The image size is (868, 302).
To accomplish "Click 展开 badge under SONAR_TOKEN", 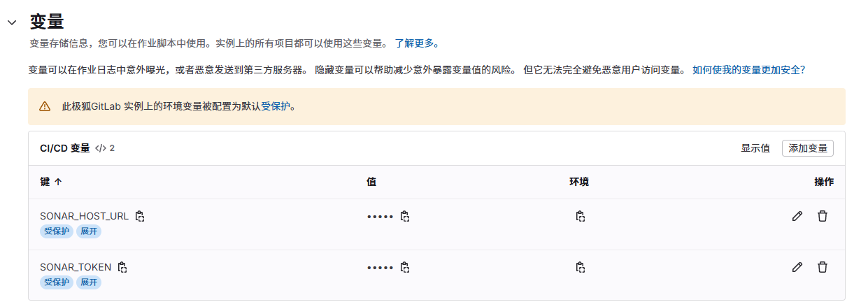I will [89, 282].
